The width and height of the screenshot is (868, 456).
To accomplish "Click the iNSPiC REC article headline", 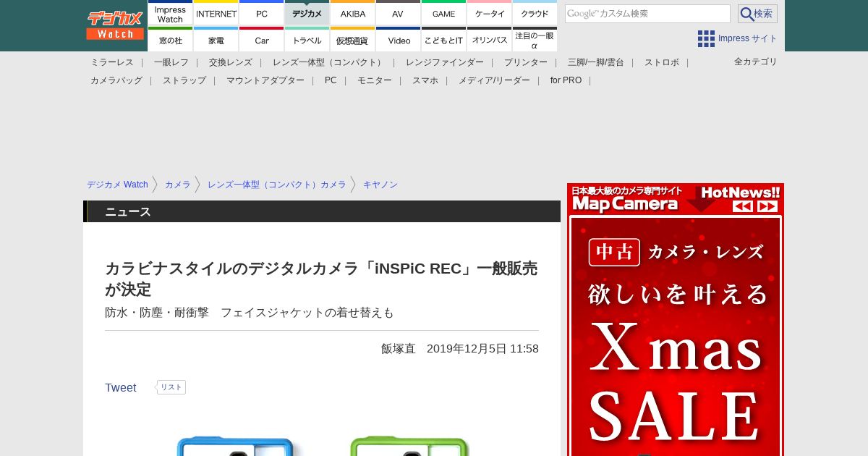I will [321, 279].
